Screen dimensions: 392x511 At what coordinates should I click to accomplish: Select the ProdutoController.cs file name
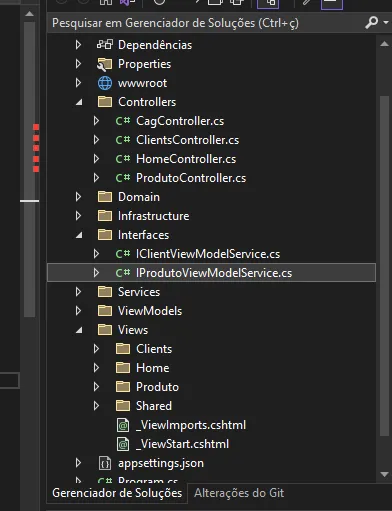(x=191, y=178)
